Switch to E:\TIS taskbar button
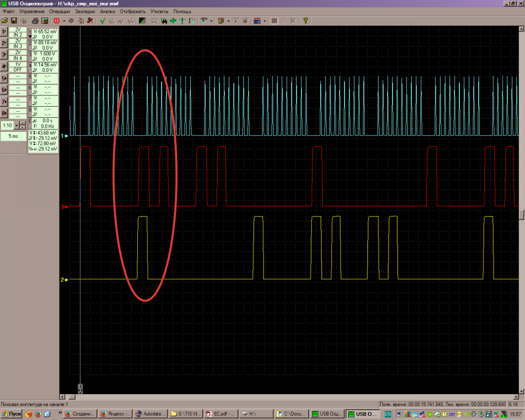The image size is (525, 420). (x=185, y=414)
